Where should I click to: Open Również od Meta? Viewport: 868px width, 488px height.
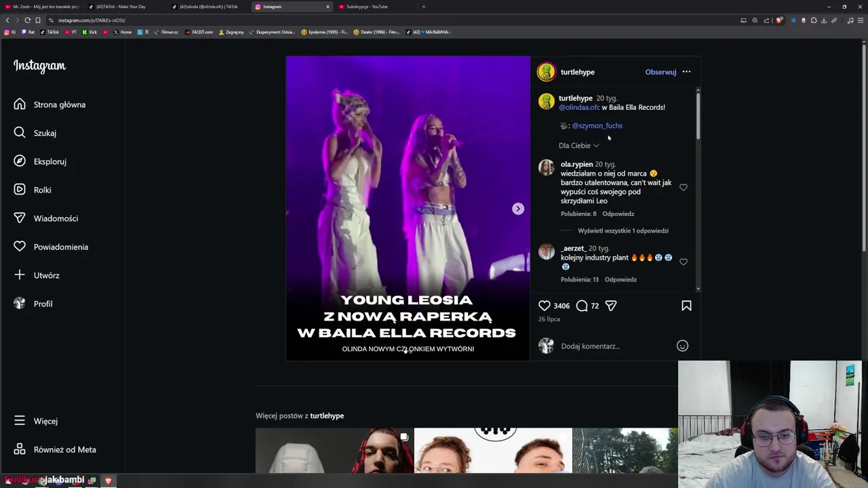coord(55,449)
